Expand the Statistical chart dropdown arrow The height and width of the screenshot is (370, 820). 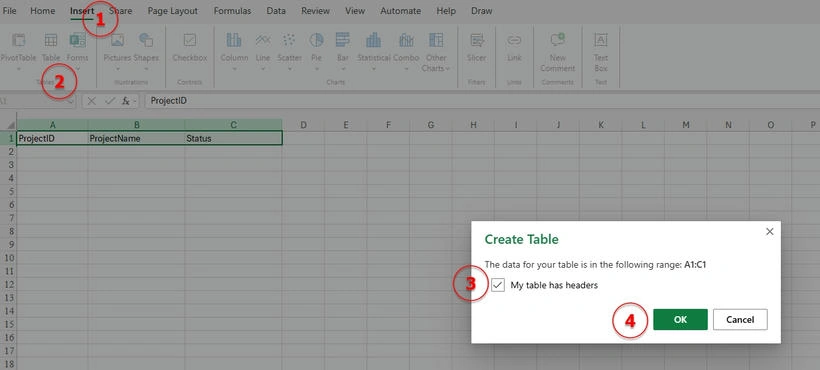pos(373,68)
